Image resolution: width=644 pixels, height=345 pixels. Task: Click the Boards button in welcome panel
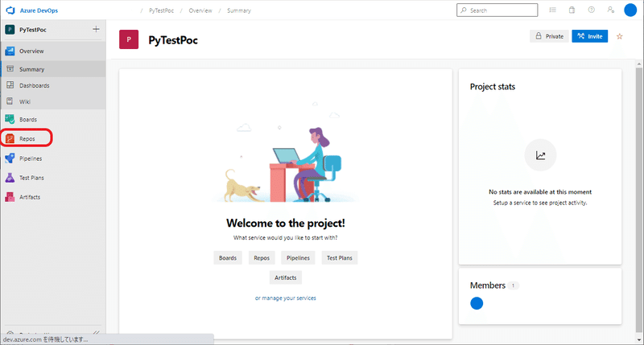[x=228, y=258]
